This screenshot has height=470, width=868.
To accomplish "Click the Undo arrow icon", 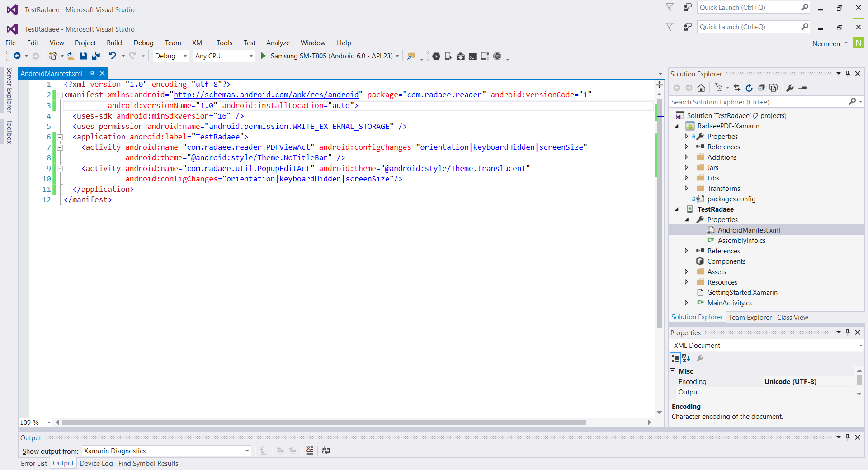I will point(113,56).
